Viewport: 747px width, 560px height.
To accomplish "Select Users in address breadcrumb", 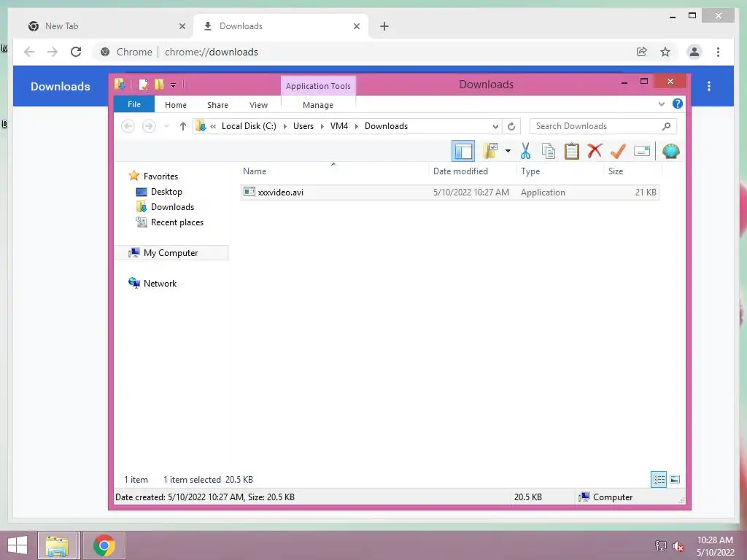I will [x=303, y=126].
